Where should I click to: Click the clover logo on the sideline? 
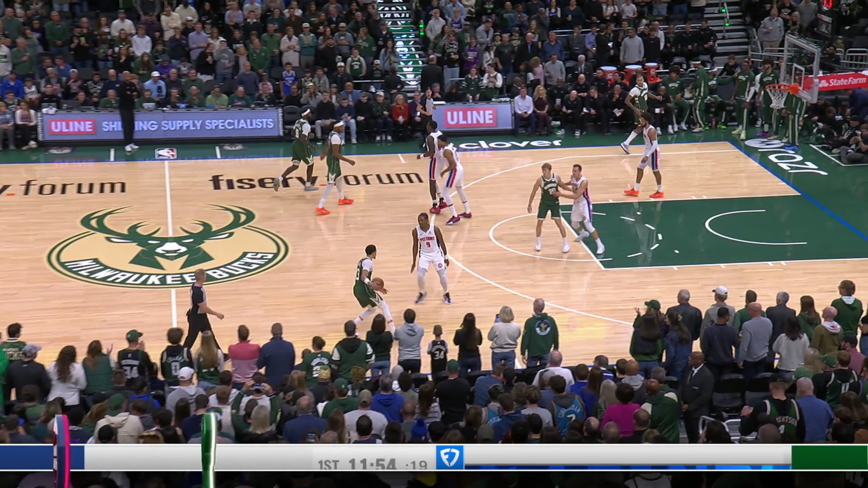[511, 144]
